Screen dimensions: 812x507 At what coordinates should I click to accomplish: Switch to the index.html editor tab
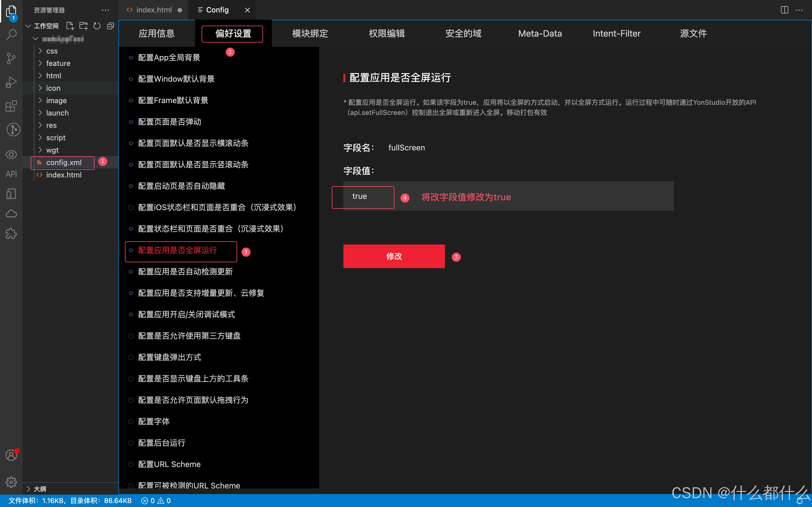(154, 10)
